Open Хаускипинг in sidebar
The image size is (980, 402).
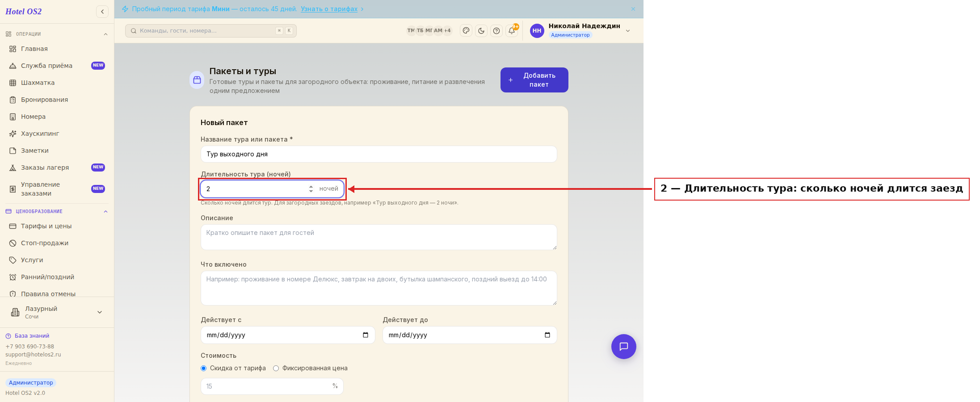57,134
